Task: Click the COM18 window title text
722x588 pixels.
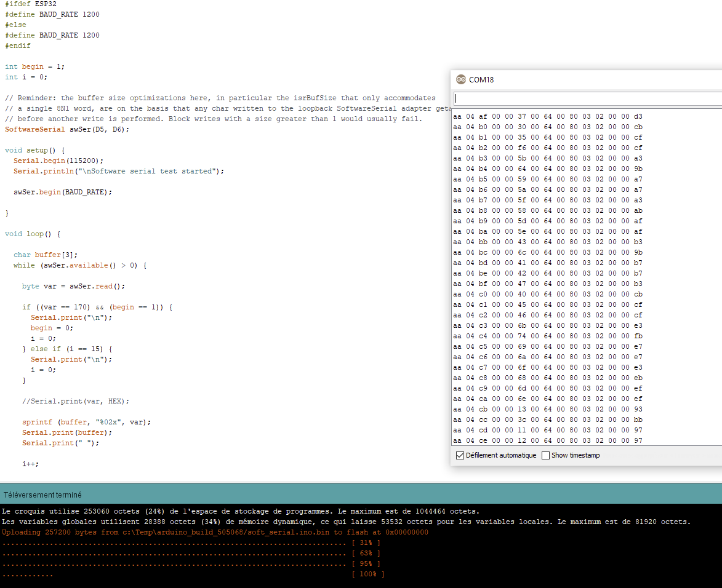Action: pos(481,79)
